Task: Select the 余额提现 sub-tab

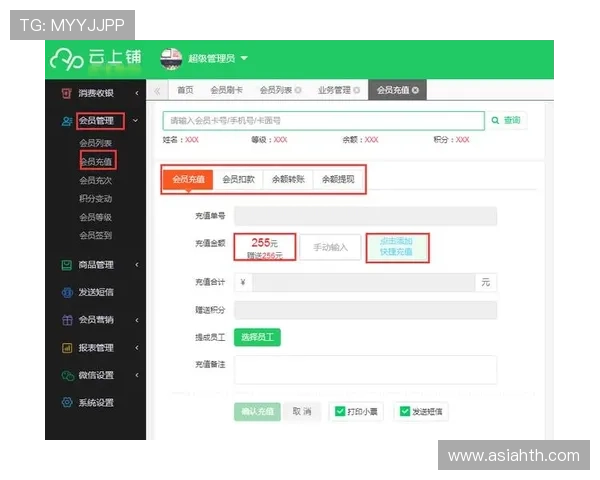Action: pos(338,179)
